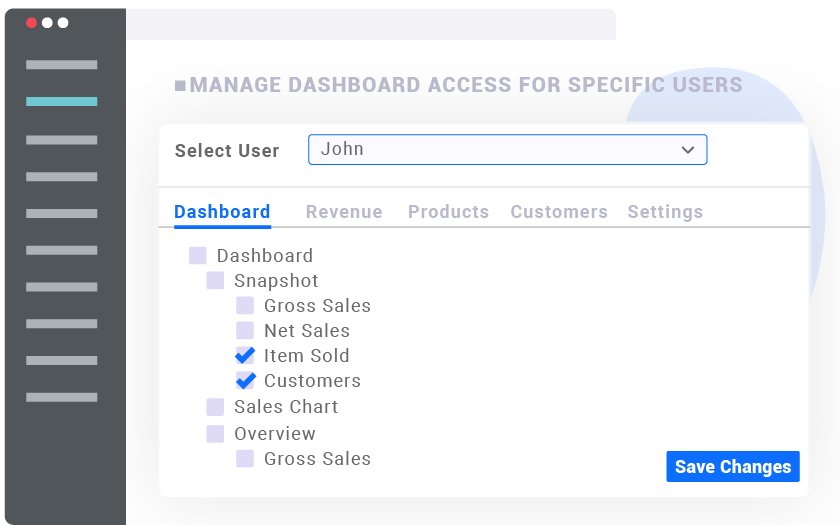This screenshot has height=525, width=840.
Task: Check the top-level Dashboard checkbox
Action: tap(198, 256)
